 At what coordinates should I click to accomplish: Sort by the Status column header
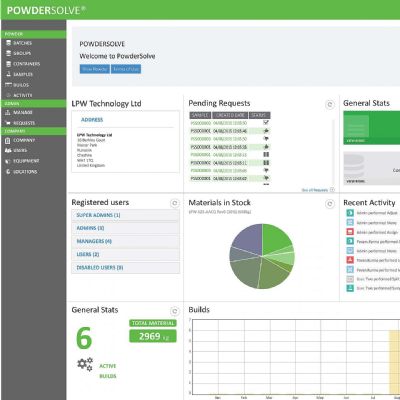pos(260,115)
